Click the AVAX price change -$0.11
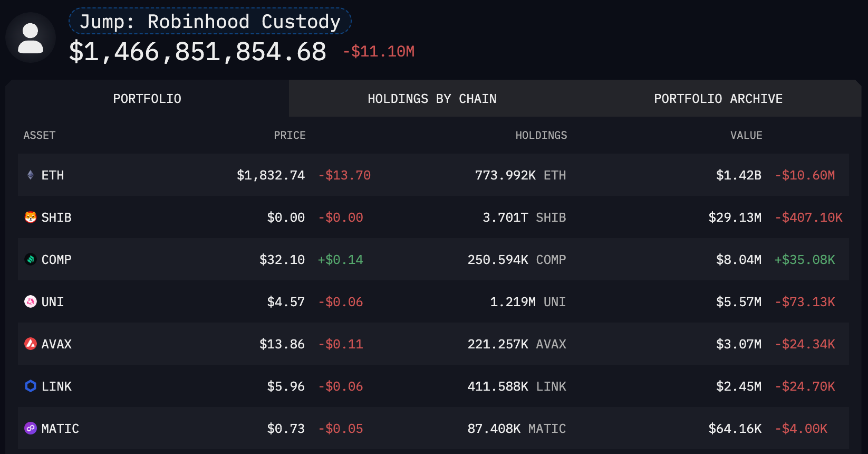868x454 pixels. pos(341,344)
